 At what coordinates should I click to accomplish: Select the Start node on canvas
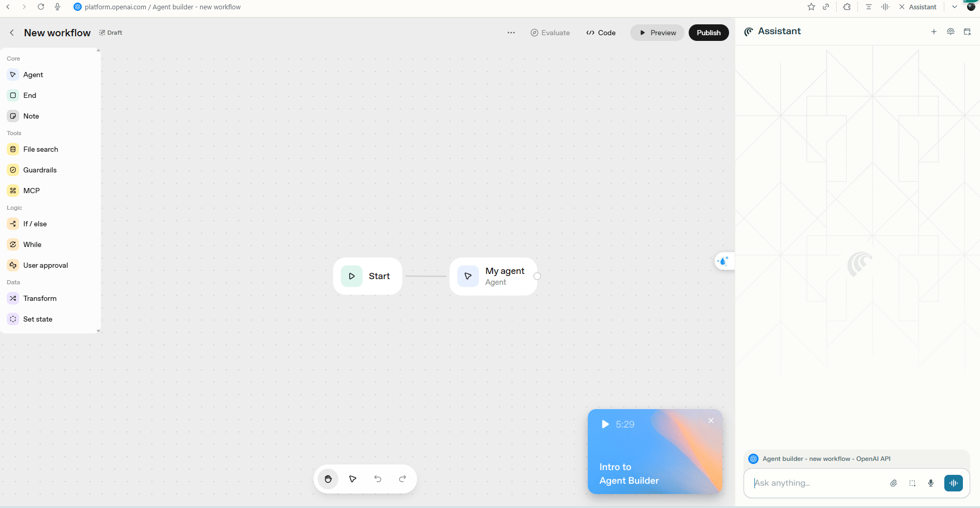point(367,276)
